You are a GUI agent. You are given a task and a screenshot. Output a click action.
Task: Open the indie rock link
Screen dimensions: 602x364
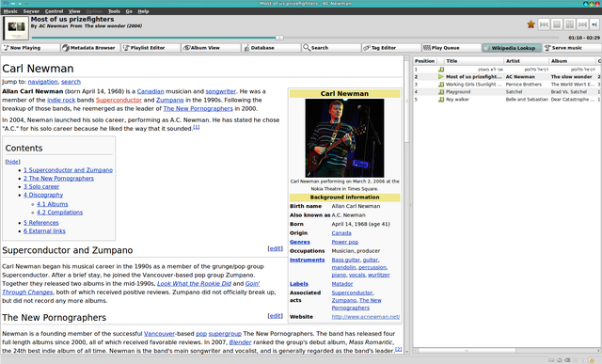(x=61, y=100)
